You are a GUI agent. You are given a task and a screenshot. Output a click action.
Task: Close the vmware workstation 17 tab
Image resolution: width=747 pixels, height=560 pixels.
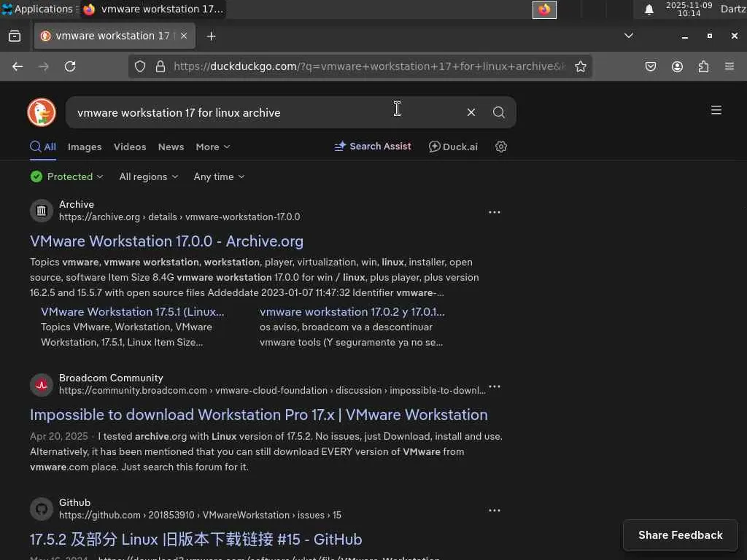(x=184, y=36)
